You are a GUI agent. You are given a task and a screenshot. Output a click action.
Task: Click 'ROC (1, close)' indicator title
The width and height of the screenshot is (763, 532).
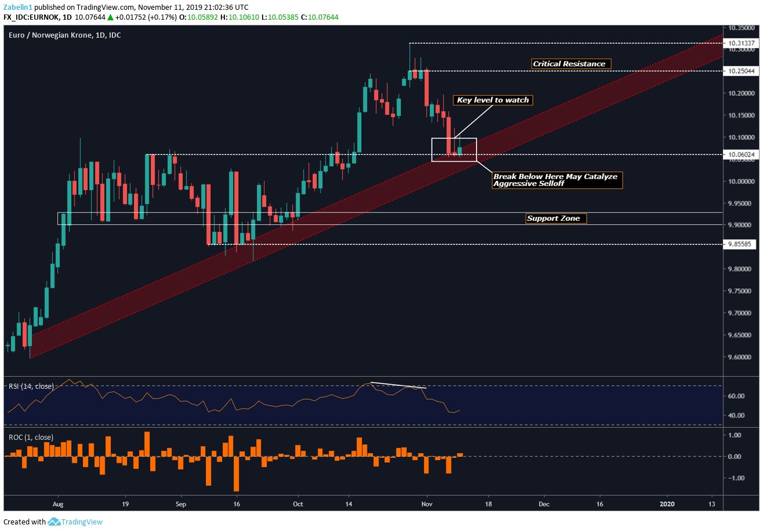(30, 437)
